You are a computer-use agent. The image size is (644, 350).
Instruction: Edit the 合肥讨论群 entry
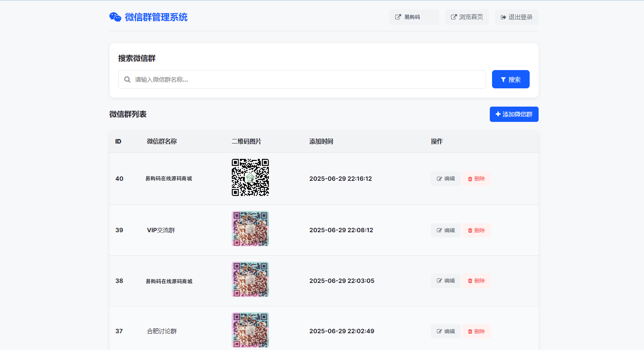click(445, 331)
